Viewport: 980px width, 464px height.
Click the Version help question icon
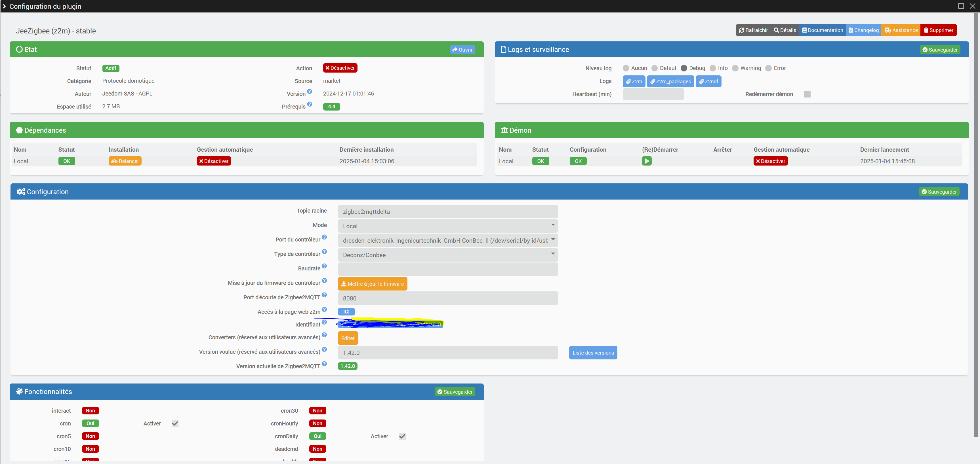310,92
